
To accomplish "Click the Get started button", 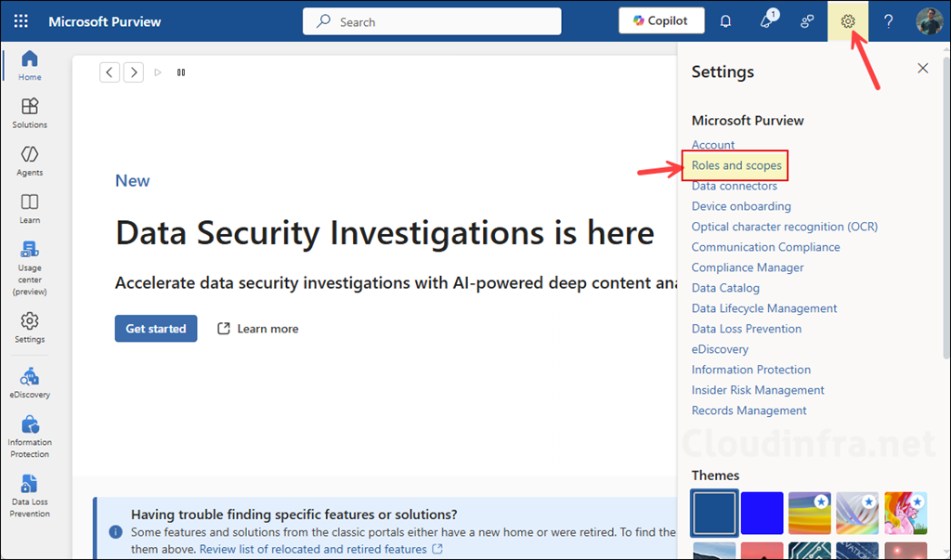I will click(x=156, y=329).
